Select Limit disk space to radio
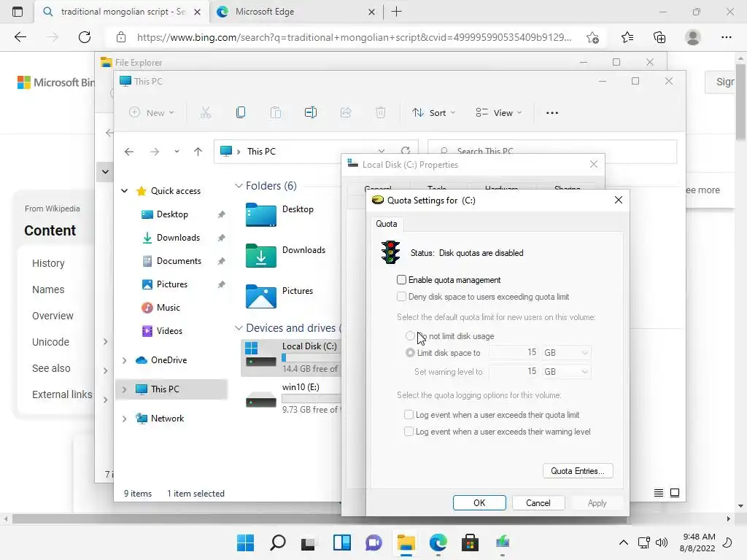 (410, 353)
